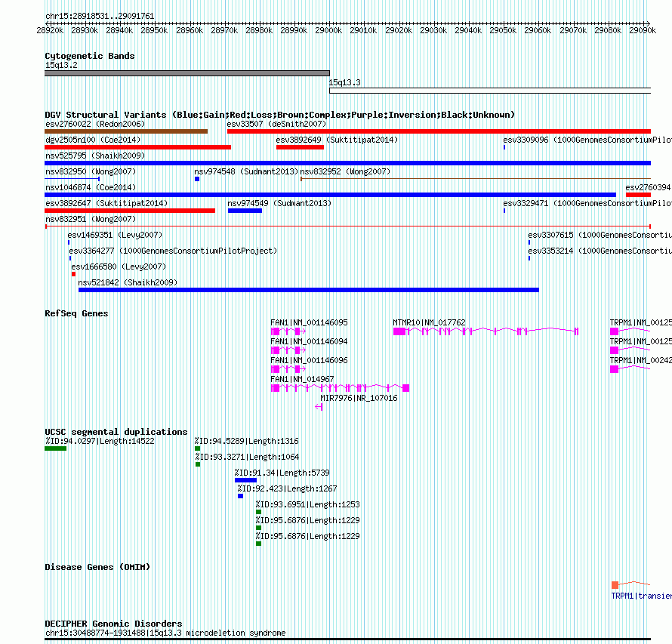Open the dgv2505n100 (Coe2014) variant
Viewport: 672px width, 644px height.
(137, 147)
